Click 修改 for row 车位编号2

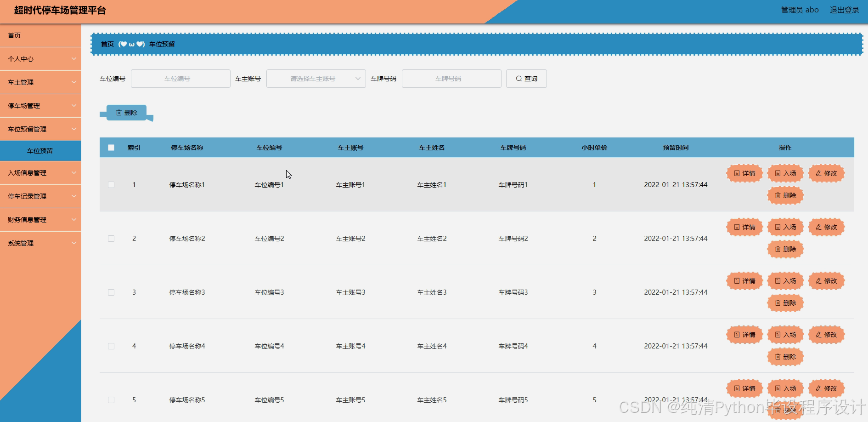826,227
